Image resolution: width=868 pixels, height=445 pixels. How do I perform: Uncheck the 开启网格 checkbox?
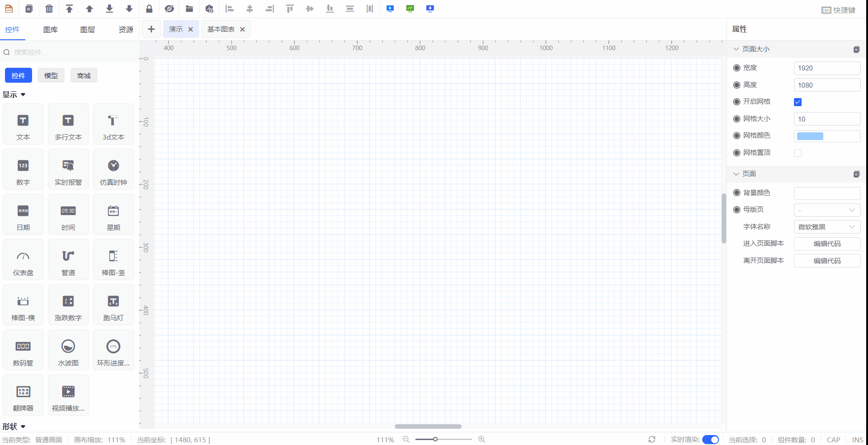[x=798, y=102]
